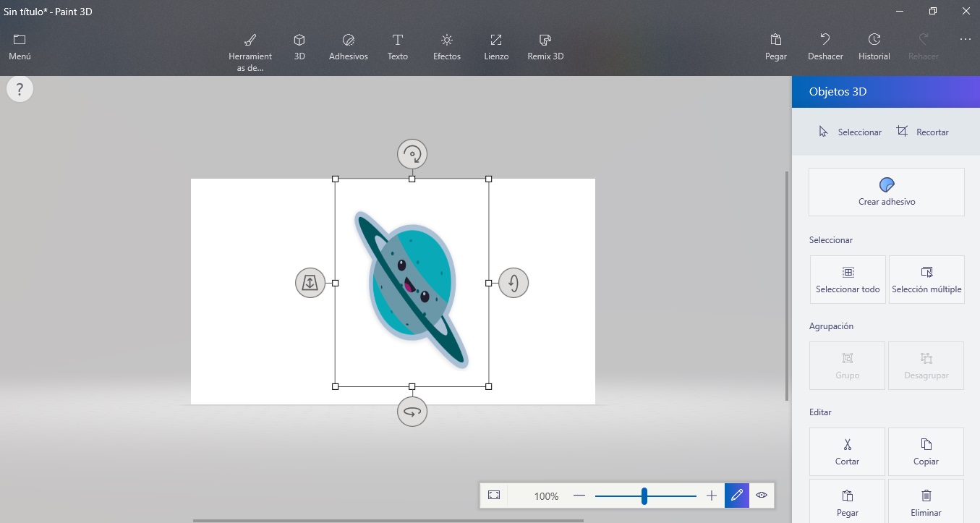Screen dimensions: 980x523
Task: Toggle the eye view icon in zoom bar
Action: point(761,496)
